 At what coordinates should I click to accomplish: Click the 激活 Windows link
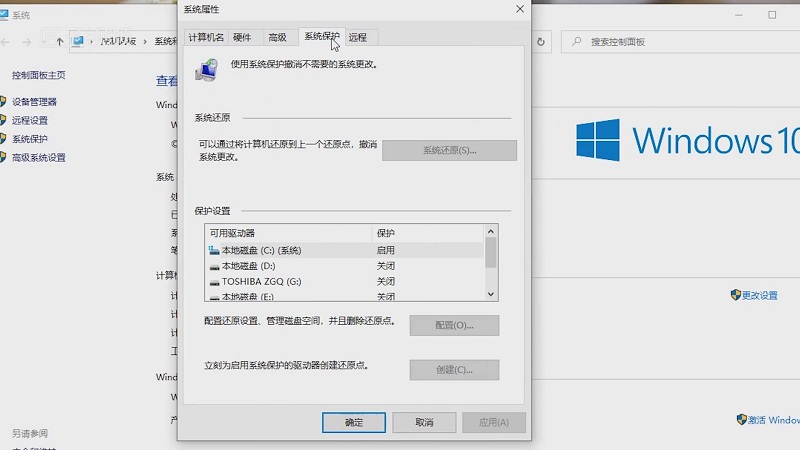click(x=773, y=420)
